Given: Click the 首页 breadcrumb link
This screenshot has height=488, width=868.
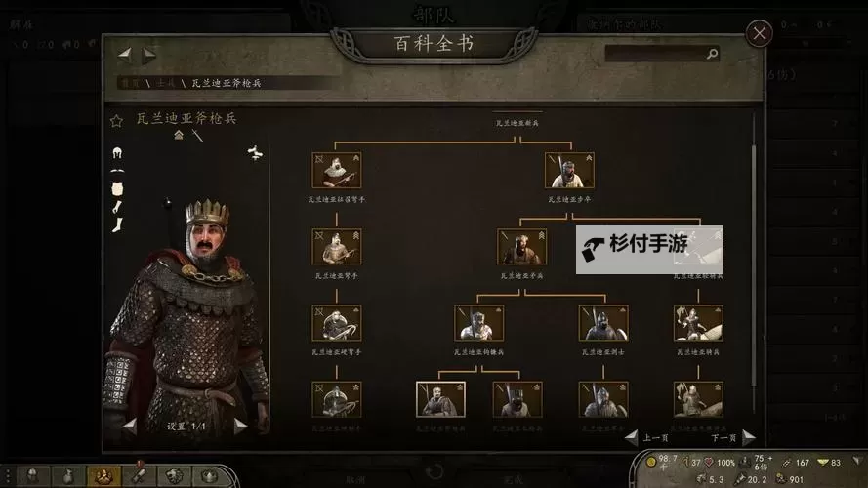Looking at the screenshot, I should [131, 83].
